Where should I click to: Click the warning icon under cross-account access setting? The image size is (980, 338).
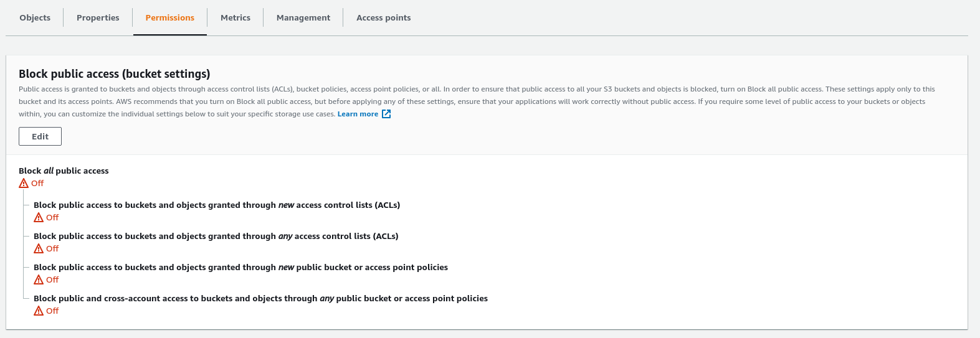[39, 311]
